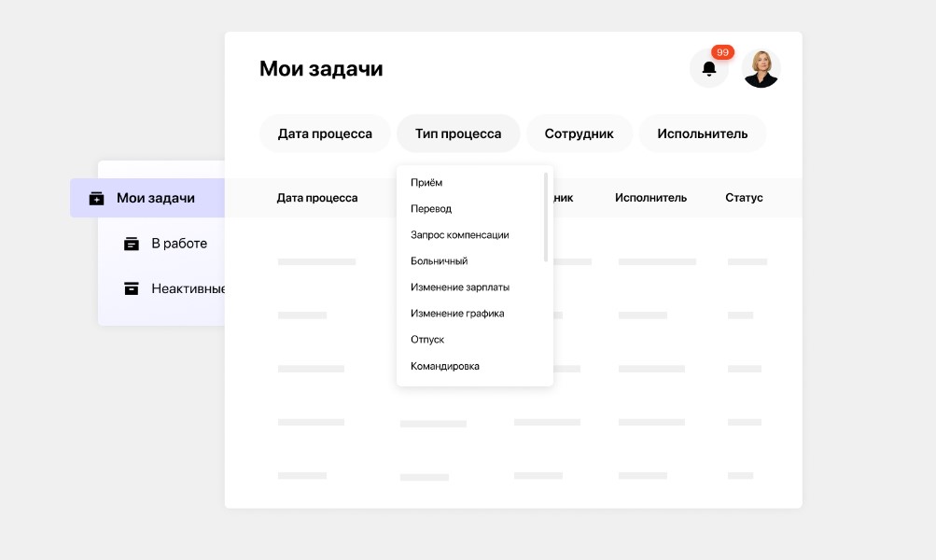Choose Командировка from the list
The width and height of the screenshot is (936, 560).
445,366
